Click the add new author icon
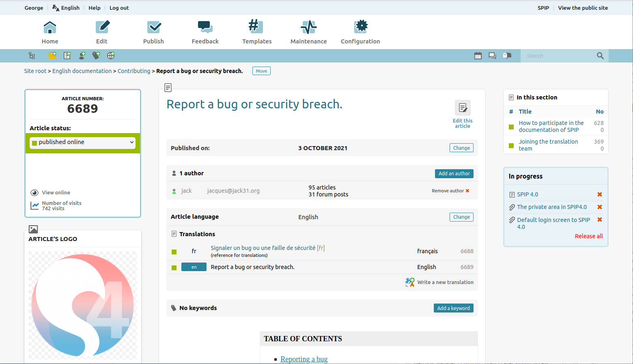633x364 pixels. tap(82, 56)
